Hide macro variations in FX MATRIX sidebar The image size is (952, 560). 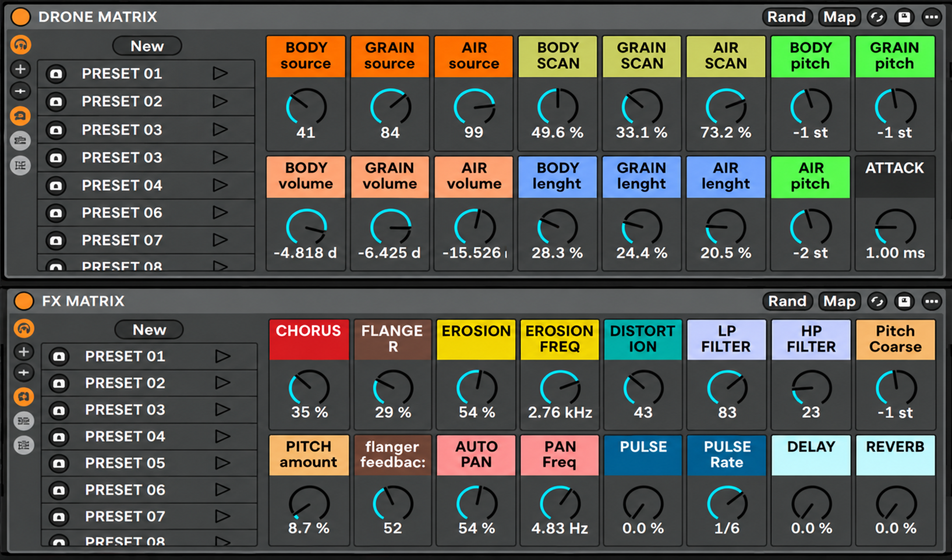tap(24, 397)
